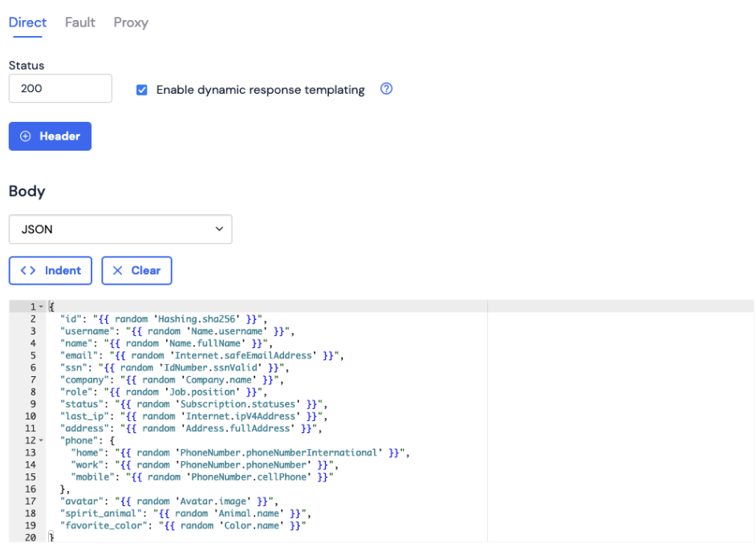The height and width of the screenshot is (555, 756).
Task: Click the 'Avatar.image' avatar line
Action: (169, 501)
